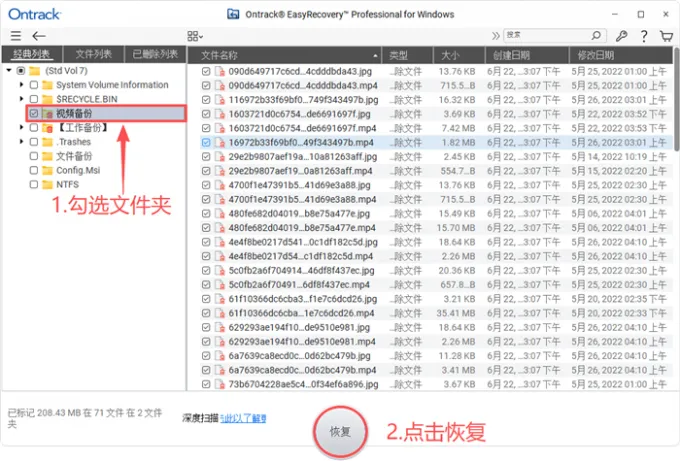
Task: Click file icon of 29e2b9807aef19a...10a81263aff.jpg
Action: (220, 157)
